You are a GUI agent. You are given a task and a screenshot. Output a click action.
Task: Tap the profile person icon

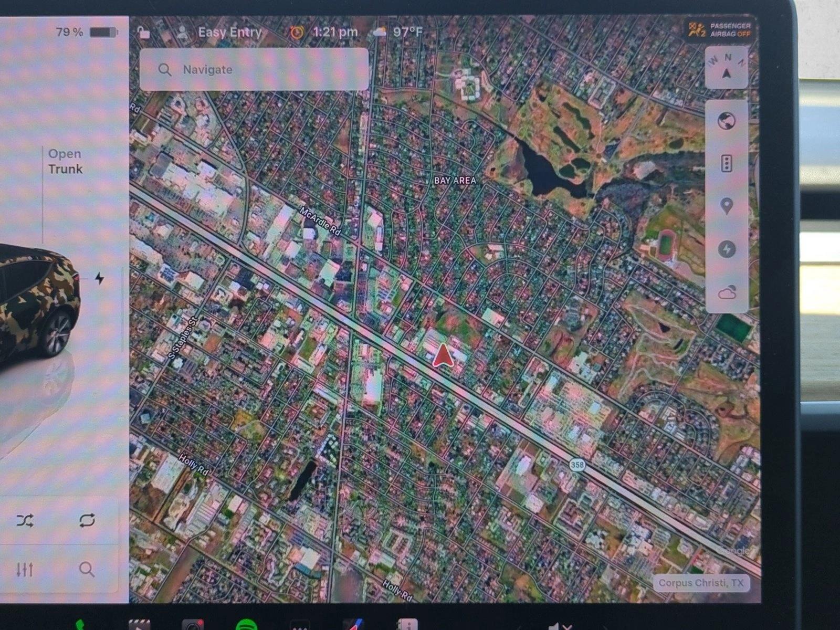(183, 32)
